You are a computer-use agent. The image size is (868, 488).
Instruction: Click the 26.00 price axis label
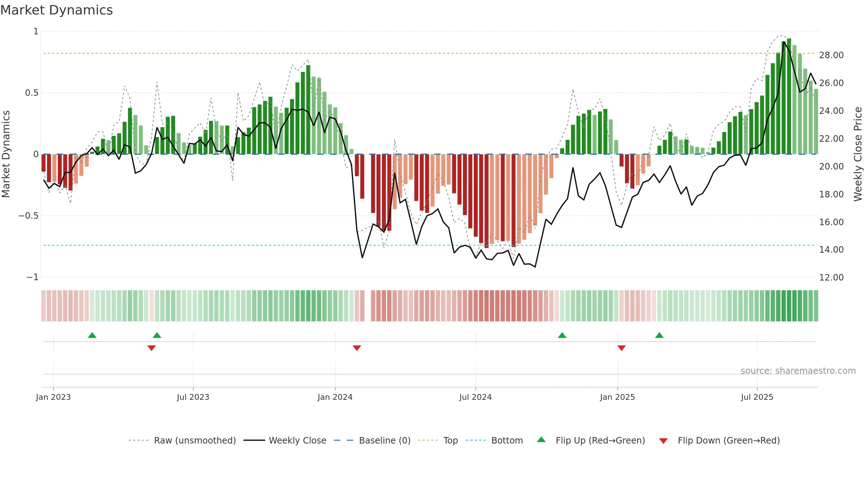click(x=831, y=83)
